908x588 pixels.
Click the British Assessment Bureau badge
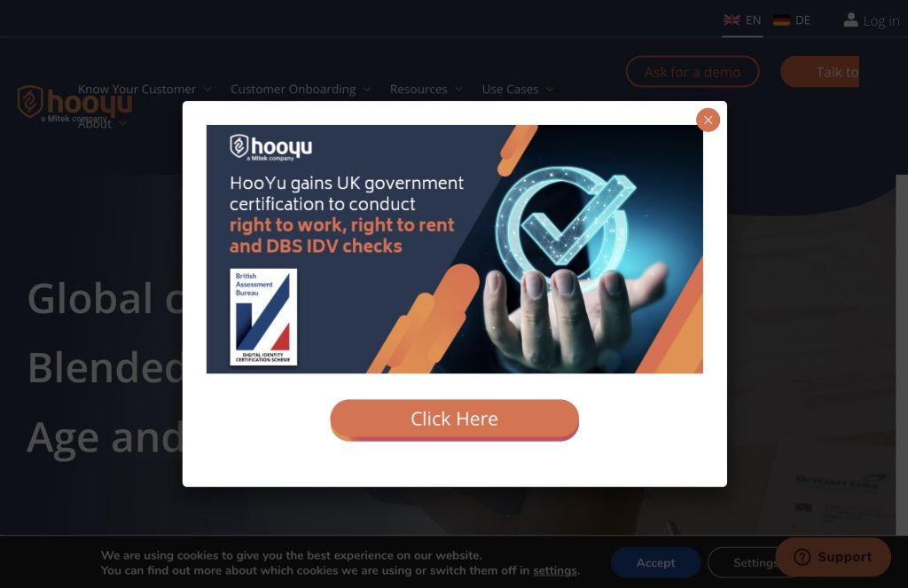pos(263,317)
